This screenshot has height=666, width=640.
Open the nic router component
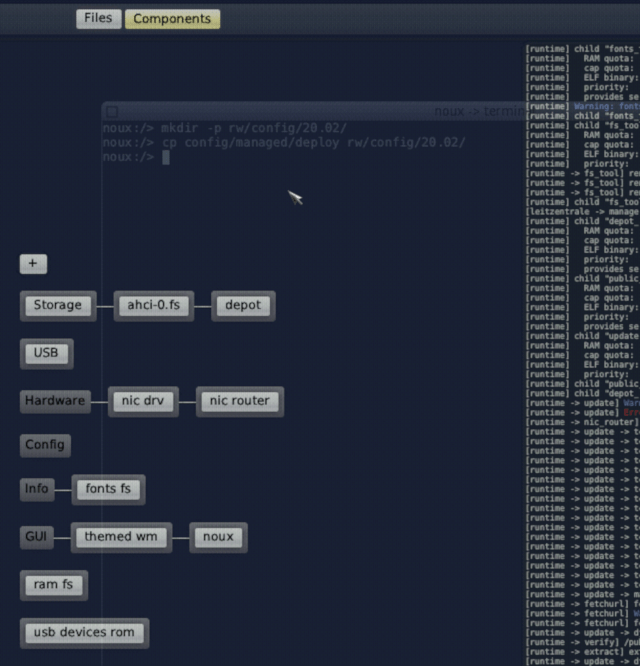point(239,401)
